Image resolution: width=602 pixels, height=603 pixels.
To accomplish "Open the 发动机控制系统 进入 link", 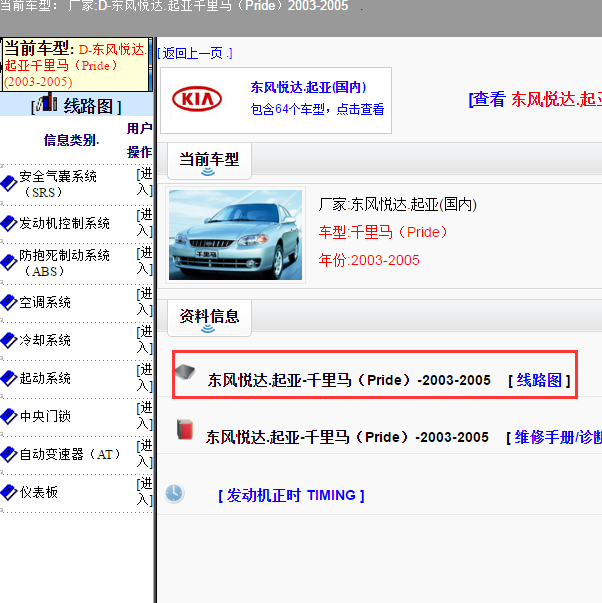I will click(145, 223).
